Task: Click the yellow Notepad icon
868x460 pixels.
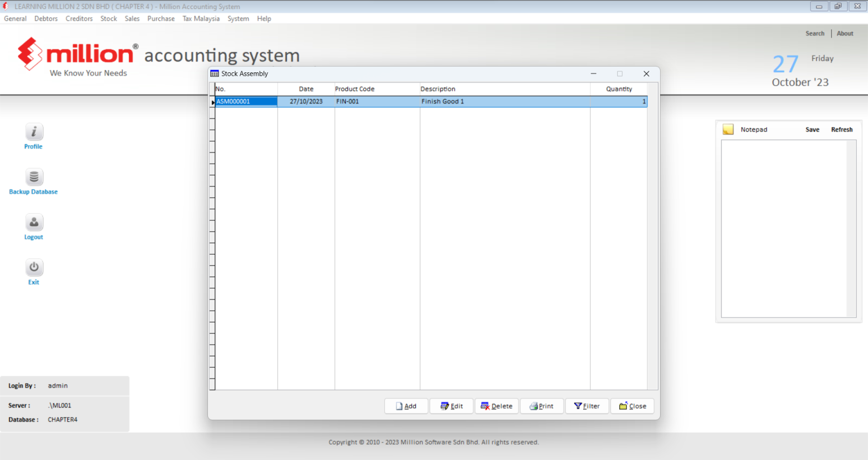Action: [728, 129]
